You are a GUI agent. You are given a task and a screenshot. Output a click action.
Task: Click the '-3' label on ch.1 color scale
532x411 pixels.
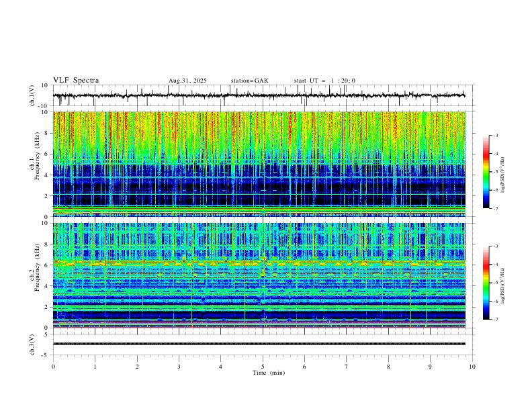coord(495,135)
